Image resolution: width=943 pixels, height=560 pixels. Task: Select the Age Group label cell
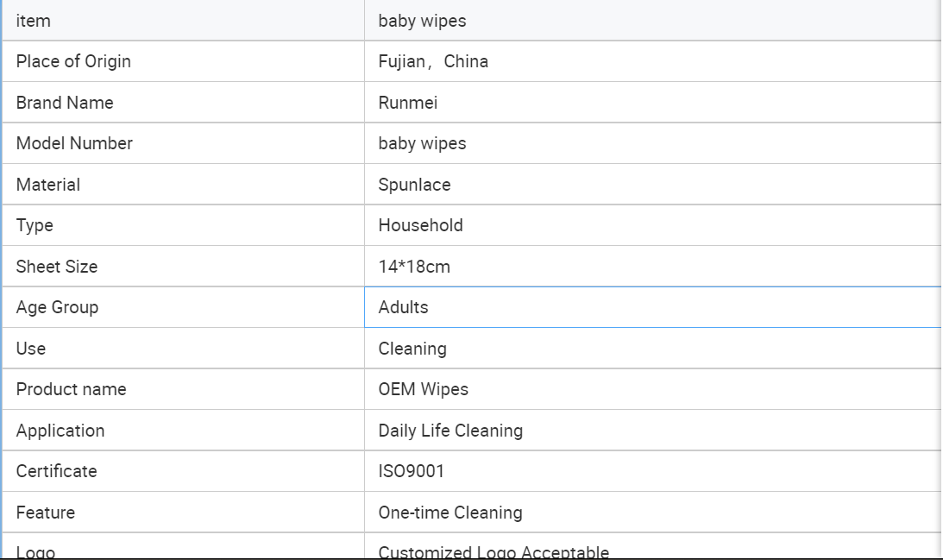coord(57,307)
